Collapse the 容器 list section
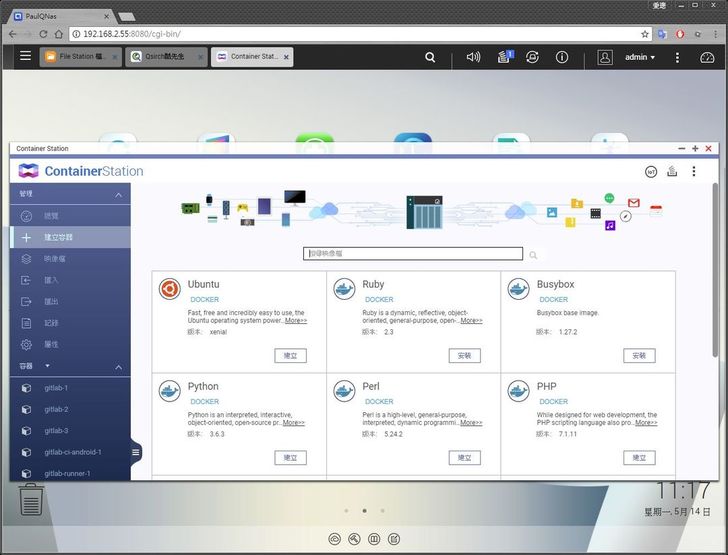The image size is (728, 555). click(118, 367)
